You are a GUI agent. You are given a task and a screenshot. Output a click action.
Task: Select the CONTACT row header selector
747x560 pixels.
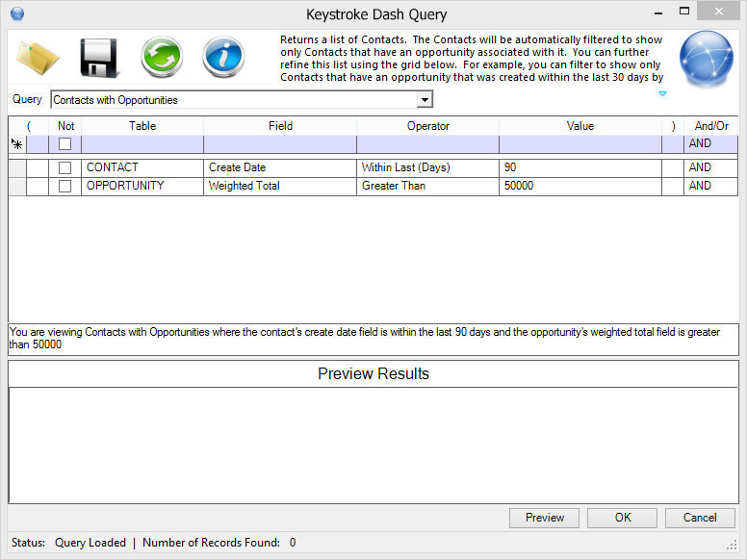17,167
